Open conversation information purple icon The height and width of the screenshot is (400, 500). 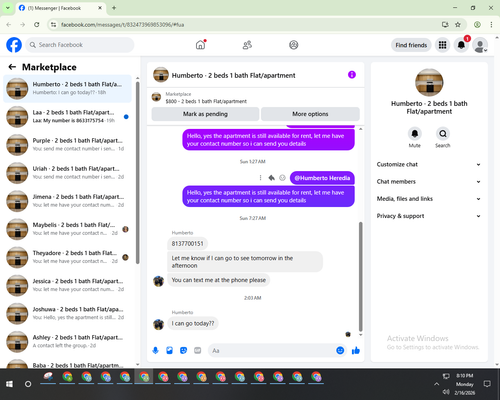[x=352, y=75]
